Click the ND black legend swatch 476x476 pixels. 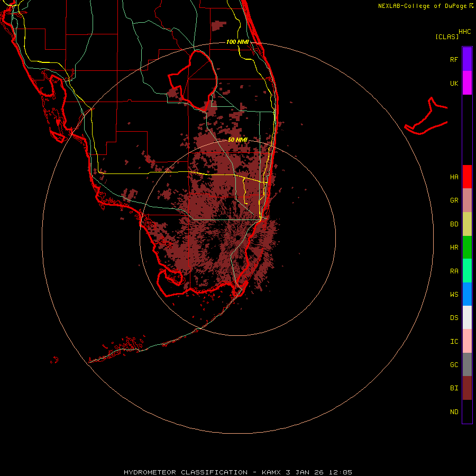[x=467, y=411]
